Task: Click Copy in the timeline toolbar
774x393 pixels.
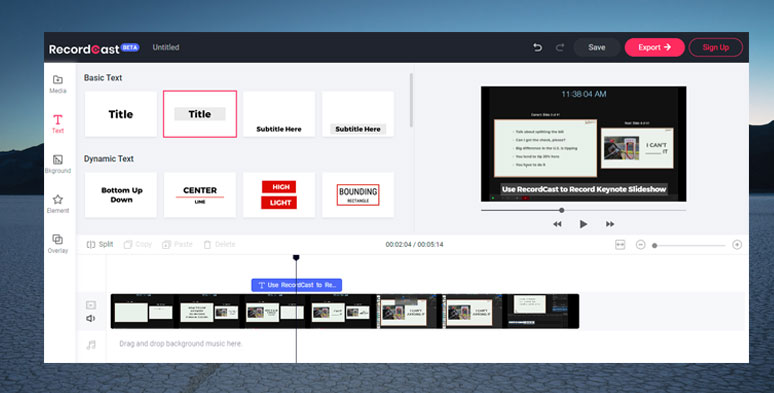Action: pyautogui.click(x=138, y=244)
